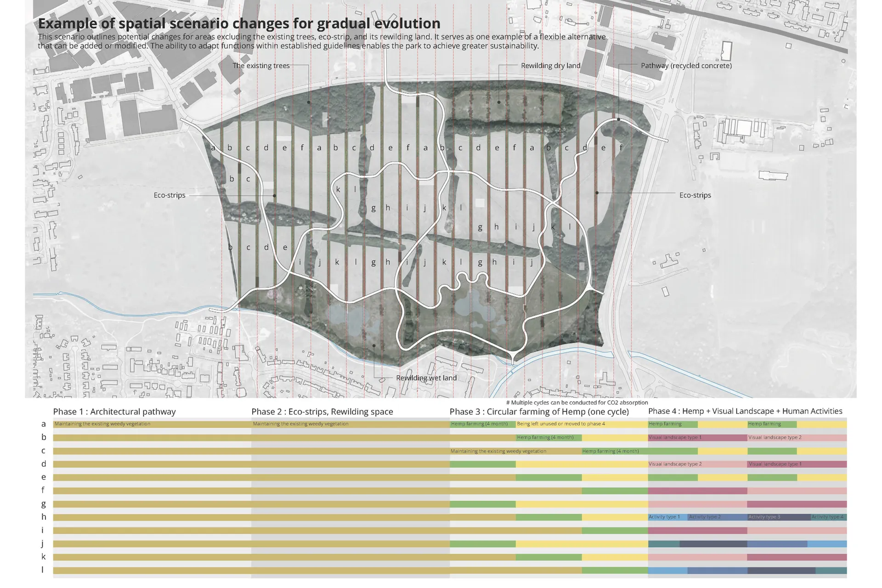Screen dimensions: 882x588
Task: Click the 'The existing trees' map label
Action: tap(261, 66)
